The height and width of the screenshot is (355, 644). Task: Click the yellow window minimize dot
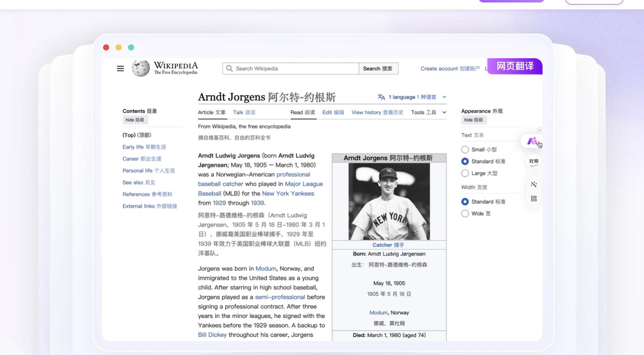point(118,48)
